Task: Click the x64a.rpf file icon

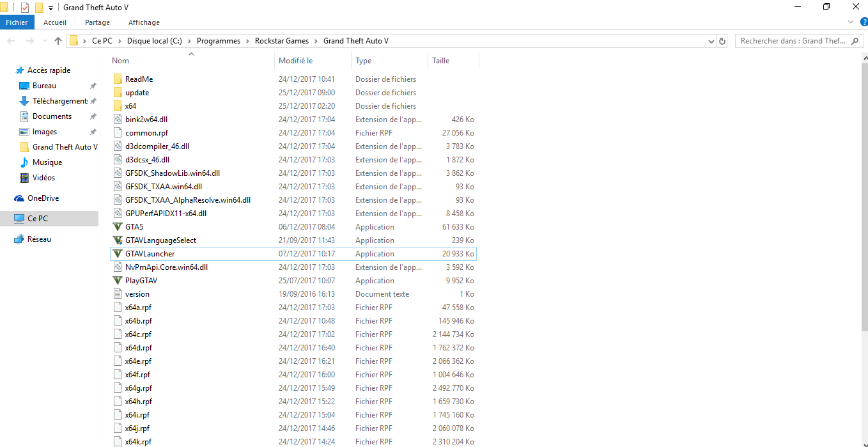Action: 117,308
